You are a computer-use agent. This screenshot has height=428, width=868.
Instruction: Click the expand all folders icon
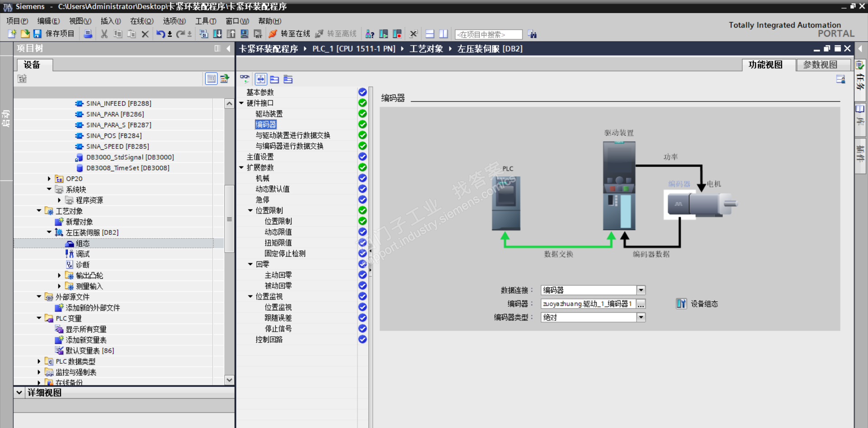[274, 79]
